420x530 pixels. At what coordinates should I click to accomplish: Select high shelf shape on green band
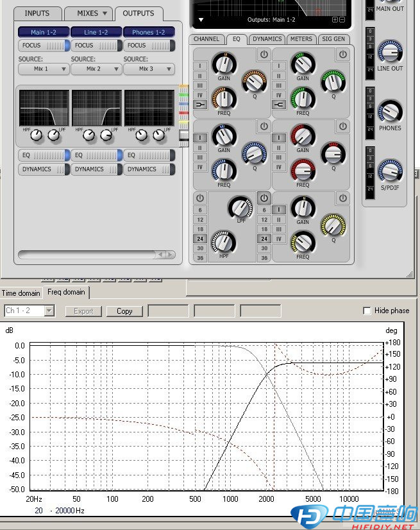279,104
